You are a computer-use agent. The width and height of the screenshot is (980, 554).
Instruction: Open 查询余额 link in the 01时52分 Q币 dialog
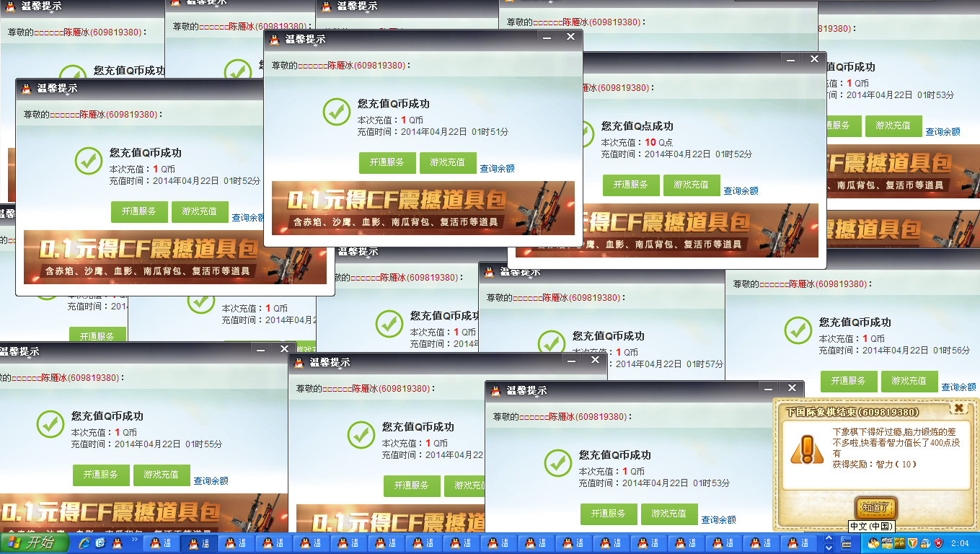(248, 218)
